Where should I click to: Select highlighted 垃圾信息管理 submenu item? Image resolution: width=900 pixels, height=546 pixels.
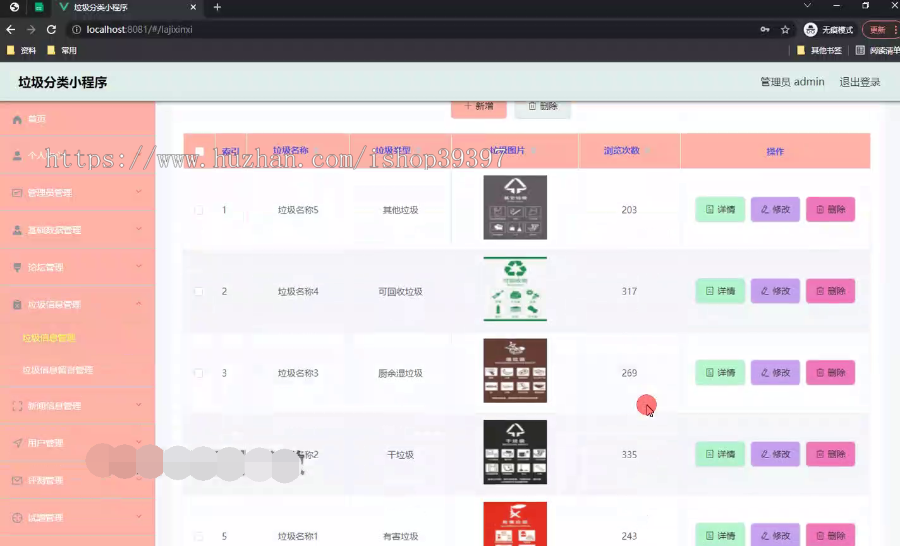49,338
